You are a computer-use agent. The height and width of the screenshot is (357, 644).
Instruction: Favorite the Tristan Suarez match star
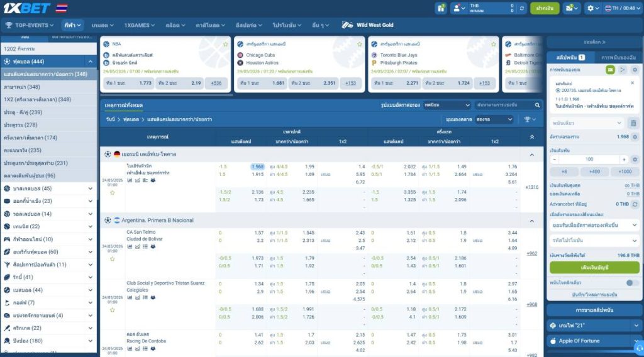coord(112,310)
